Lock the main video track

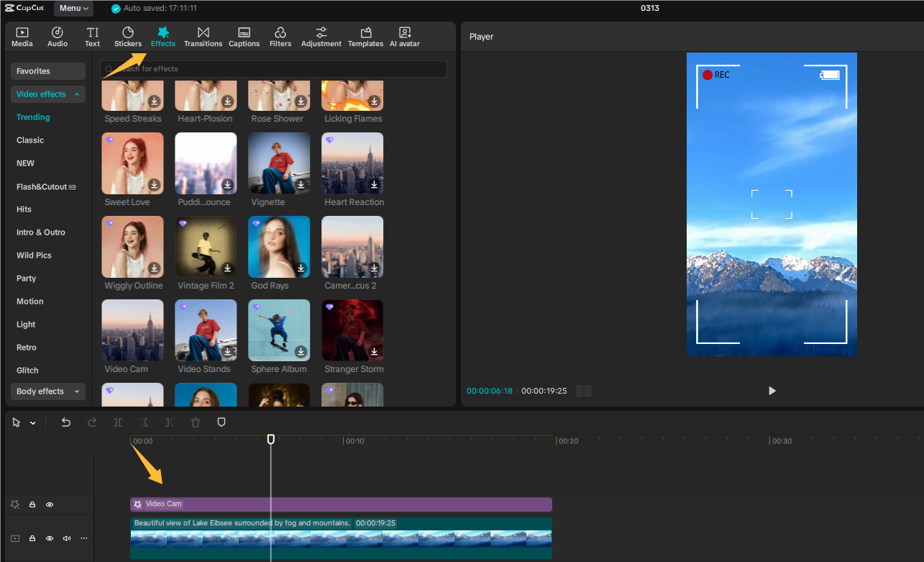click(x=32, y=538)
